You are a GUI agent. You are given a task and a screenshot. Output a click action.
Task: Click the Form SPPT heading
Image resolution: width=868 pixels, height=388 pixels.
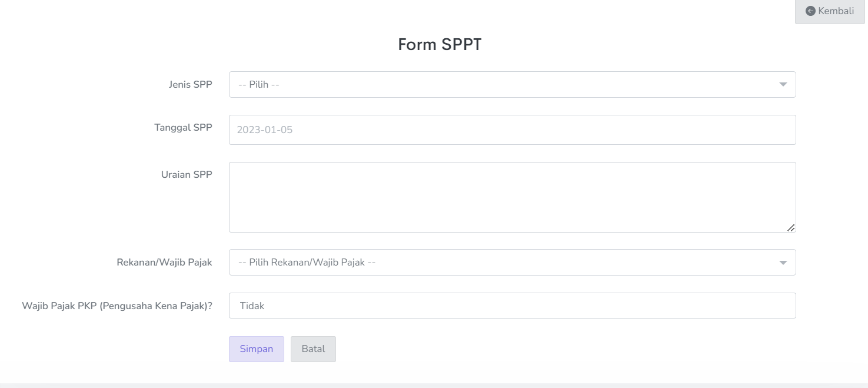pyautogui.click(x=440, y=45)
